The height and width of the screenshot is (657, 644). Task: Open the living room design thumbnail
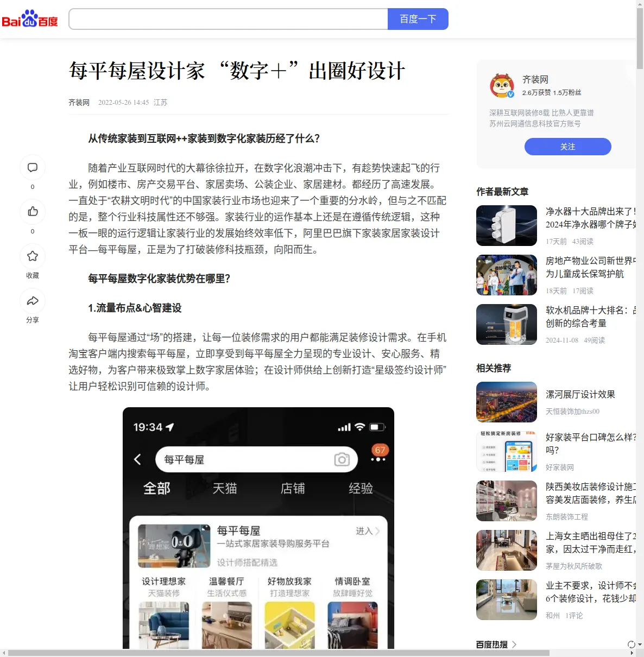[507, 599]
